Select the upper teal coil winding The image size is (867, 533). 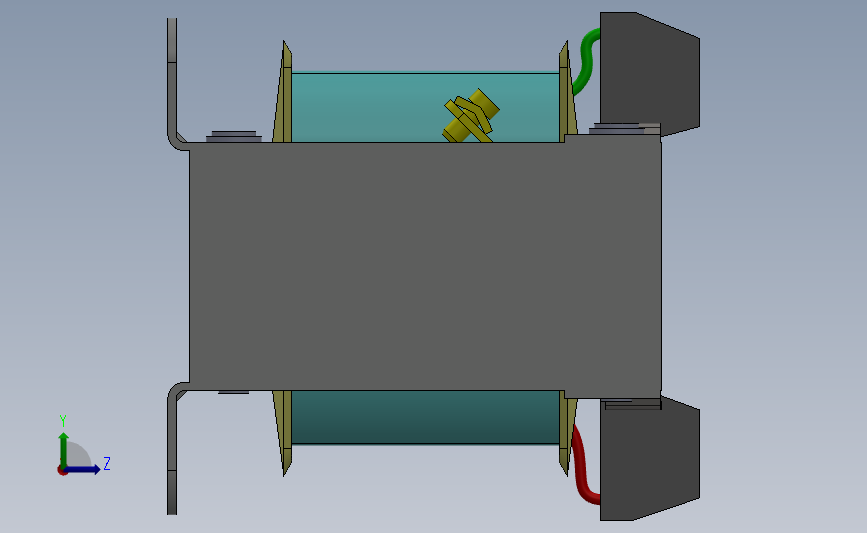(x=425, y=107)
